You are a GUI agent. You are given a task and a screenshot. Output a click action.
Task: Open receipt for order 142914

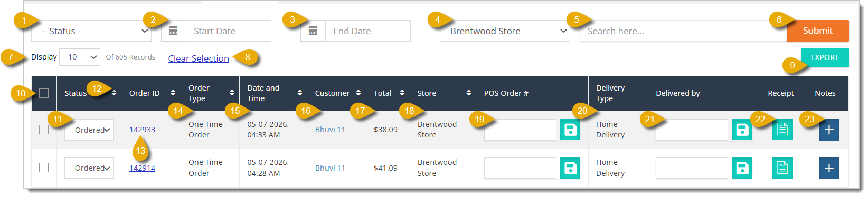pos(782,168)
